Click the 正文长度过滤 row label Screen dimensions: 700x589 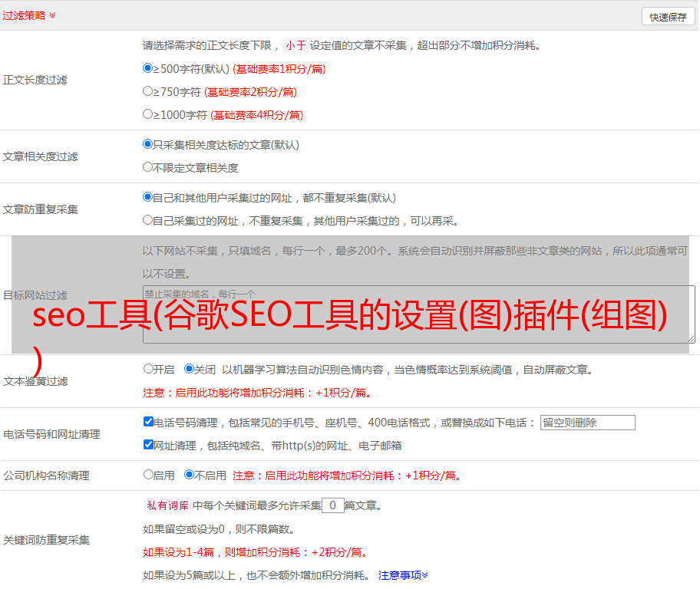point(35,80)
